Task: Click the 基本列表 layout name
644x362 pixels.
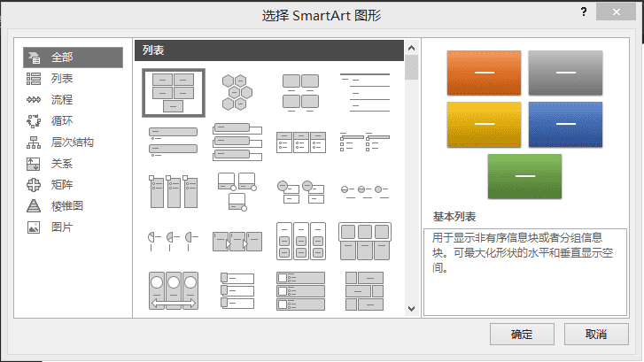Action: tap(454, 216)
